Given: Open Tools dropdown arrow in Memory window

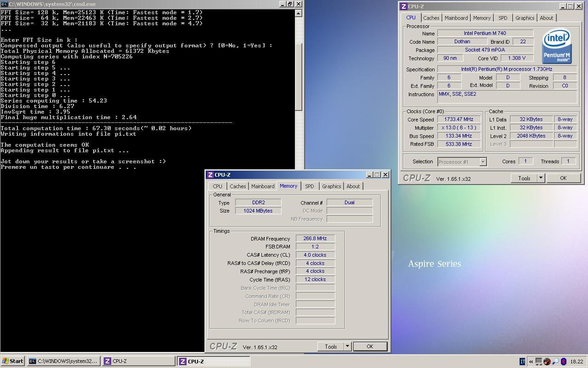Looking at the screenshot, I should coord(347,346).
